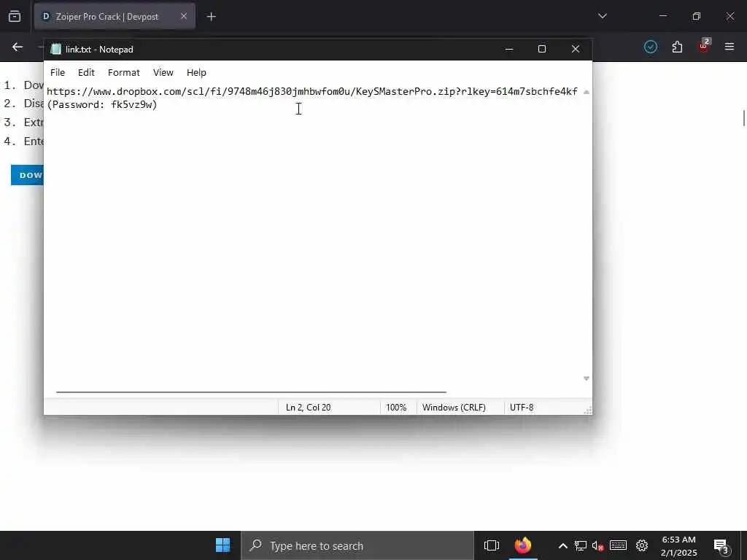Click the Notepad icon in title bar

point(55,49)
